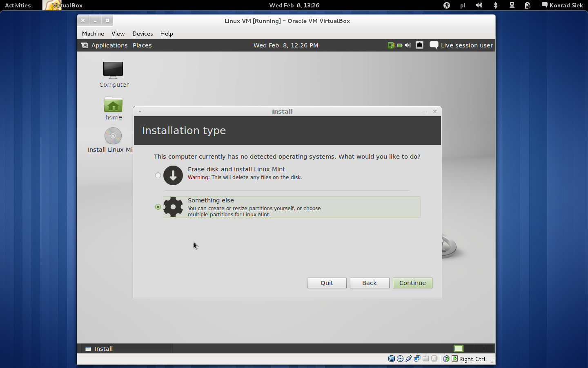The image size is (588, 368).
Task: Click the mouse integration globe icon in the VirtualBox status bar
Action: click(446, 359)
